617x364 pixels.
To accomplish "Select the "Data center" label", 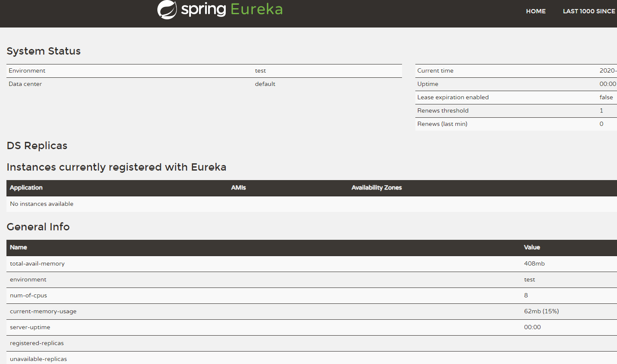I will 25,84.
